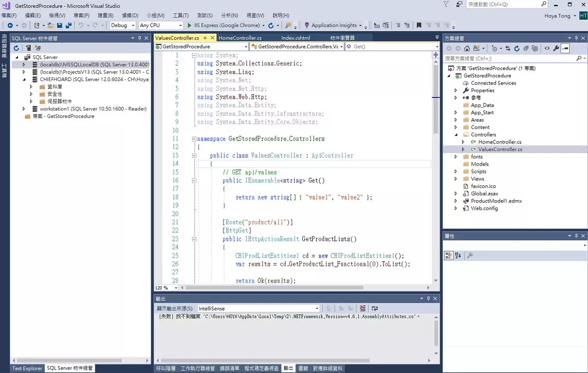Open the 工具(T) menu
The height and width of the screenshot is (373, 588).
click(x=181, y=16)
